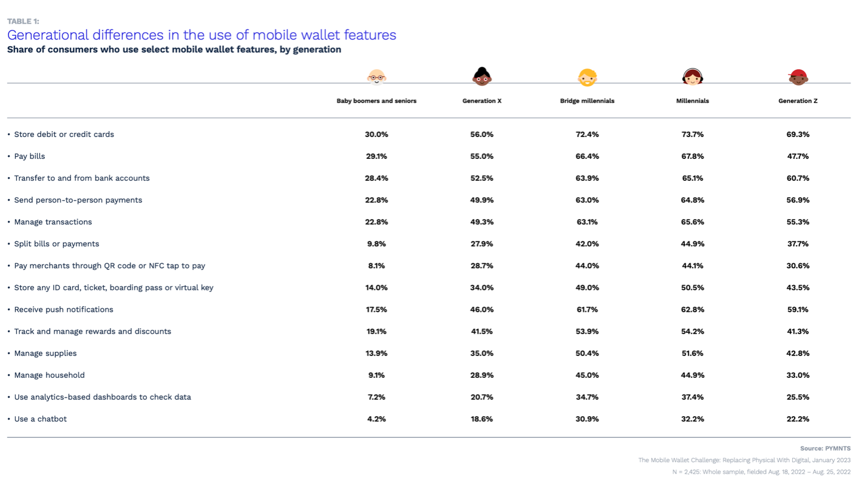Click the Bridge millennials avatar icon
Image resolution: width=868 pixels, height=504 pixels.
coord(587,77)
